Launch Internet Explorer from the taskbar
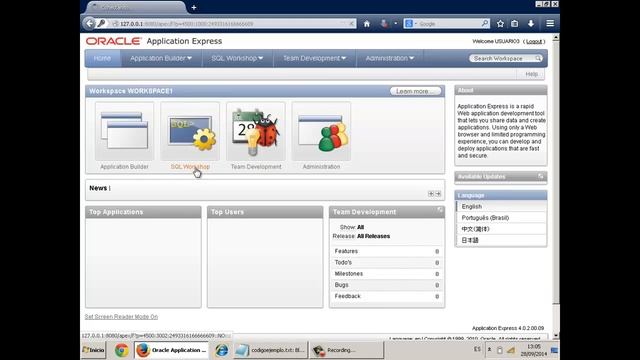 tap(222, 350)
